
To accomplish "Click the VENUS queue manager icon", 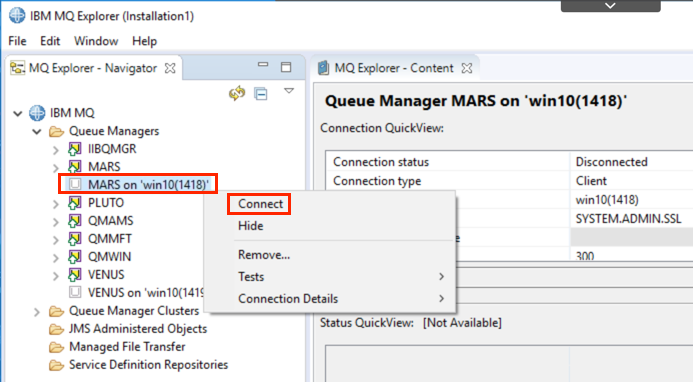I will pos(75,275).
